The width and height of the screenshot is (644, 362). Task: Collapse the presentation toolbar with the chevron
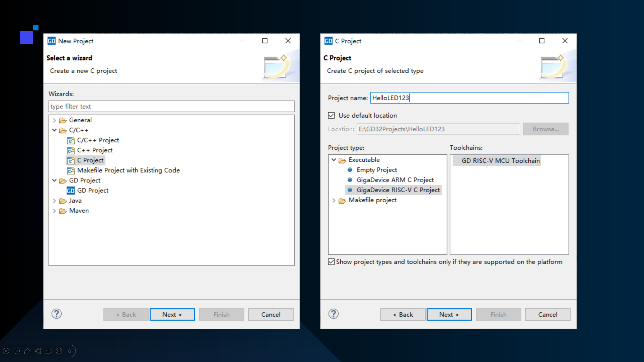tap(70, 351)
